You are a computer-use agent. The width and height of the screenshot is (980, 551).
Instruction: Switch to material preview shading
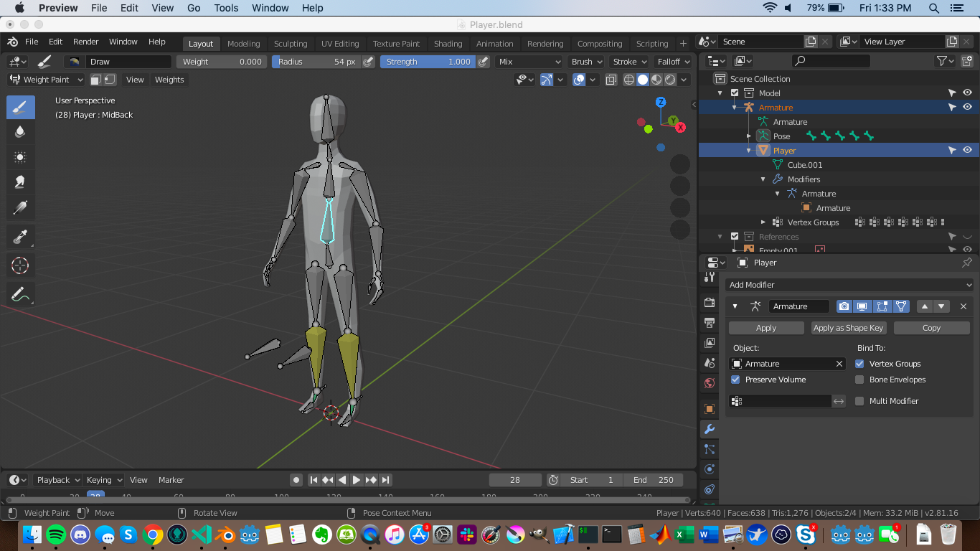(656, 80)
